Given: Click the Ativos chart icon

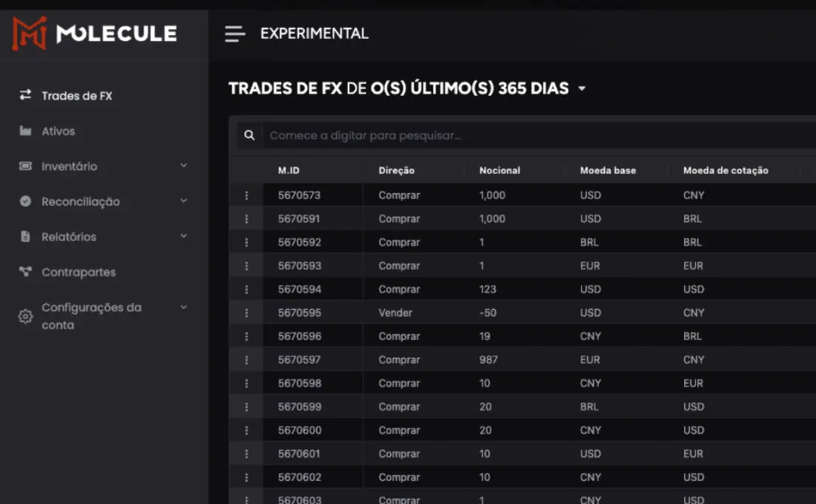Looking at the screenshot, I should [26, 131].
